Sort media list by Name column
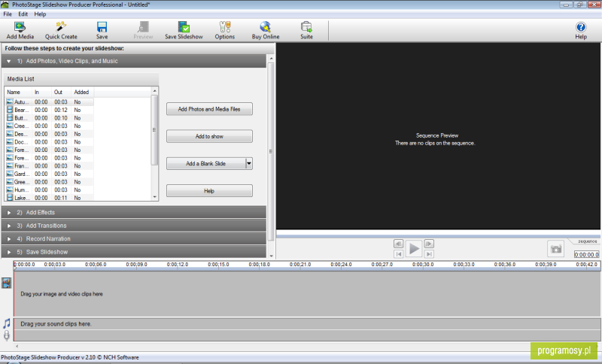Viewport: 602px width, 364px height. (18, 92)
